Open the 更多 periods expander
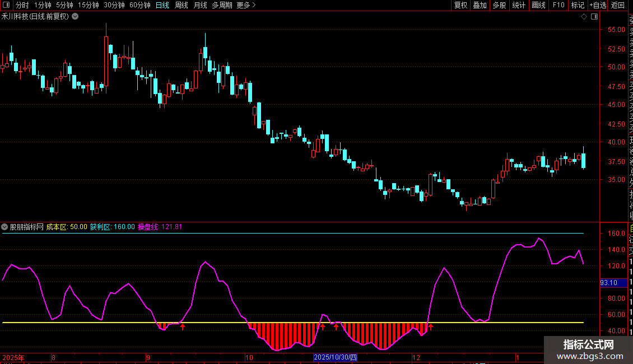The height and width of the screenshot is (364, 633). coord(246,5)
